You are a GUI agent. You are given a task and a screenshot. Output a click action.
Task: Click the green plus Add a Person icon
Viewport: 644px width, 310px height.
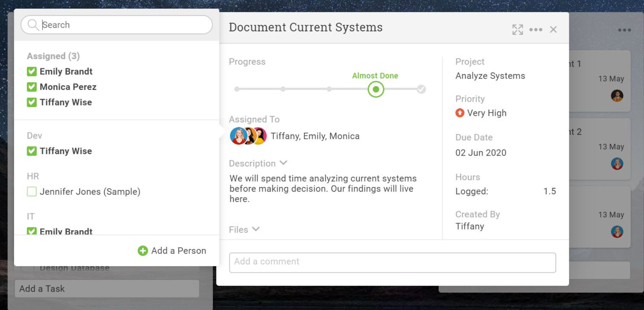[143, 251]
